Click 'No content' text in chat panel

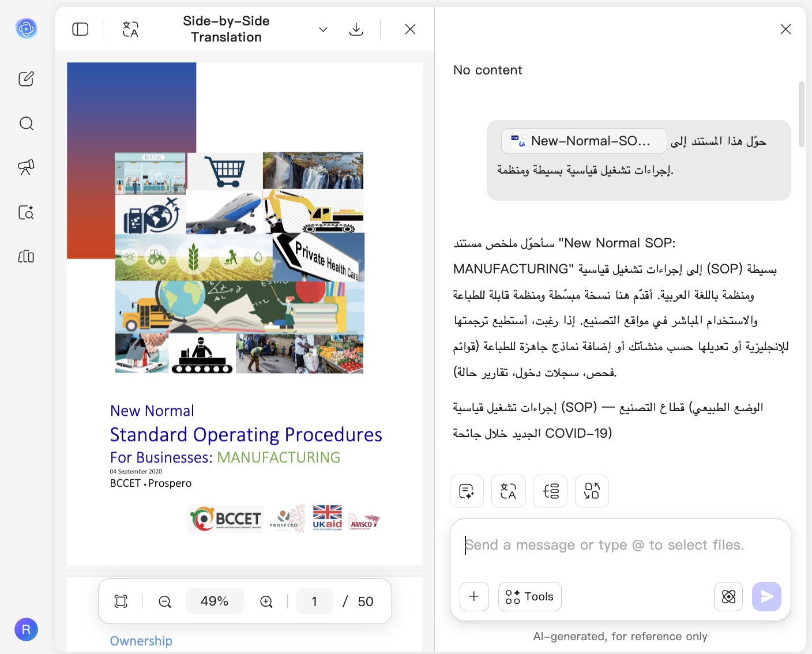point(487,70)
